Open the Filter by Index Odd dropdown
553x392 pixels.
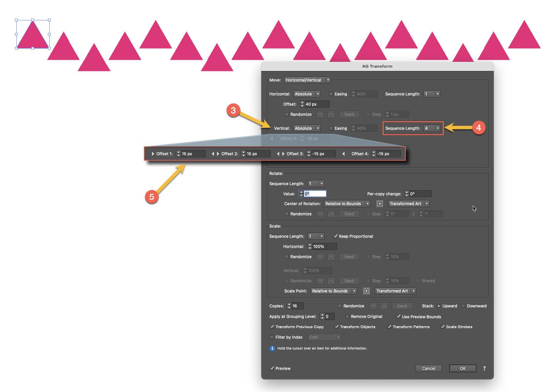(x=324, y=337)
